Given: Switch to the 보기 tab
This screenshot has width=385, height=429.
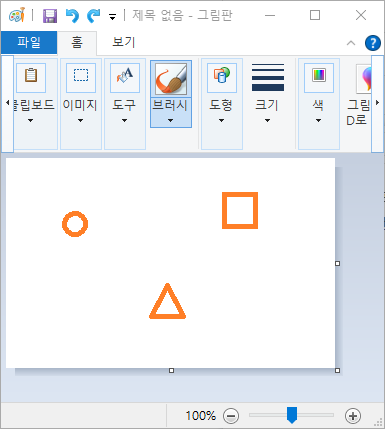Looking at the screenshot, I should coord(123,42).
